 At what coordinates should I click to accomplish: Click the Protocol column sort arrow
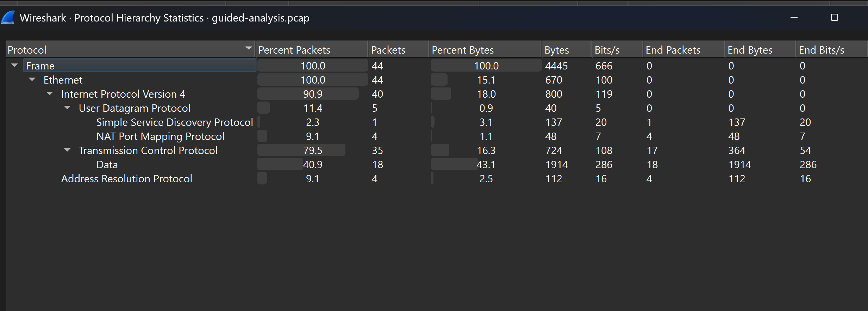pyautogui.click(x=249, y=48)
